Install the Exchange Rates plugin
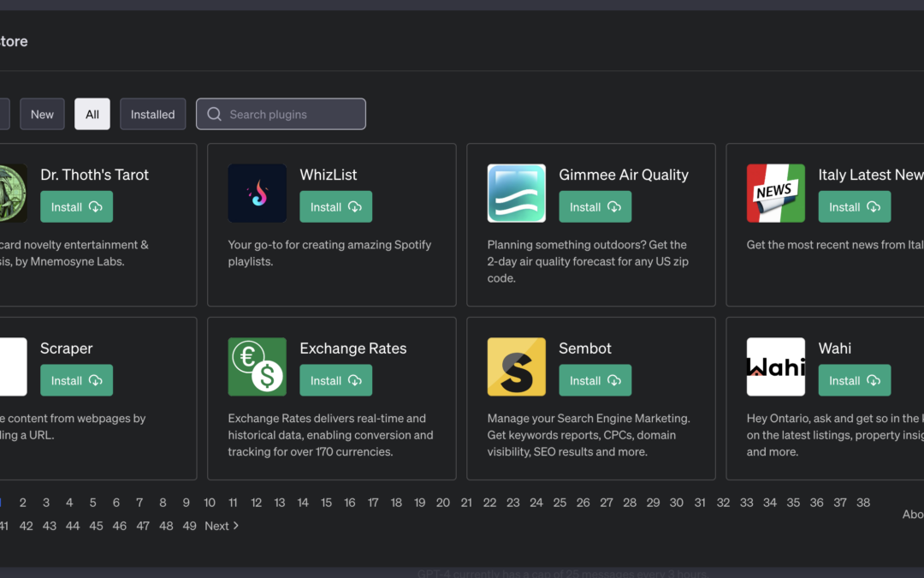This screenshot has width=924, height=578. point(336,380)
